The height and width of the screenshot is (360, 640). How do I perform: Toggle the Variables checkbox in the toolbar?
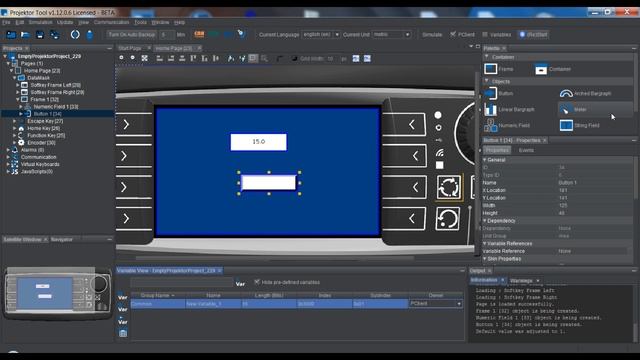(x=485, y=35)
